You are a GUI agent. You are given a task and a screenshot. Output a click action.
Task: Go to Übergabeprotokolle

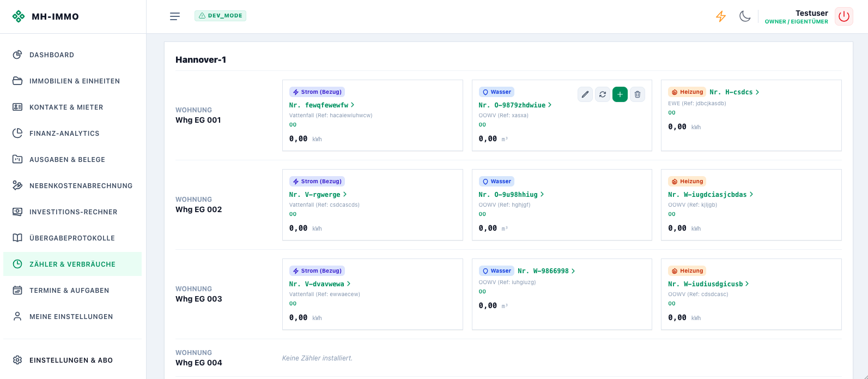(72, 238)
